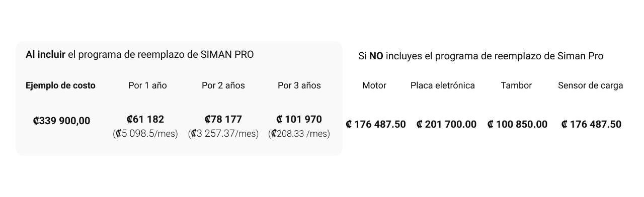Click the ₡101 970 three-year price

[299, 120]
